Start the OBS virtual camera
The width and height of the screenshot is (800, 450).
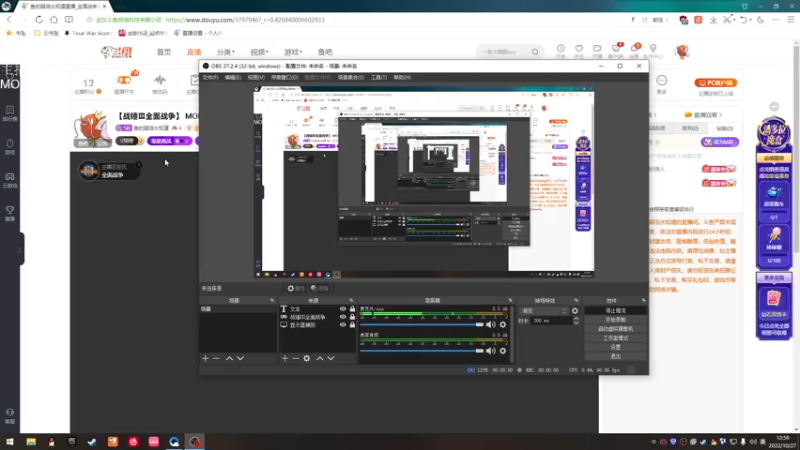pyautogui.click(x=615, y=329)
